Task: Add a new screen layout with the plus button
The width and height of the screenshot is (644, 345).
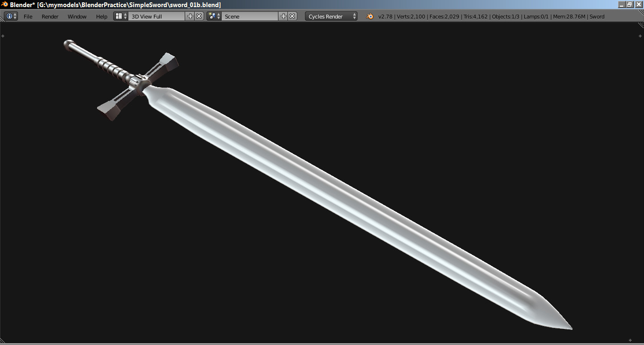Action: [x=190, y=16]
